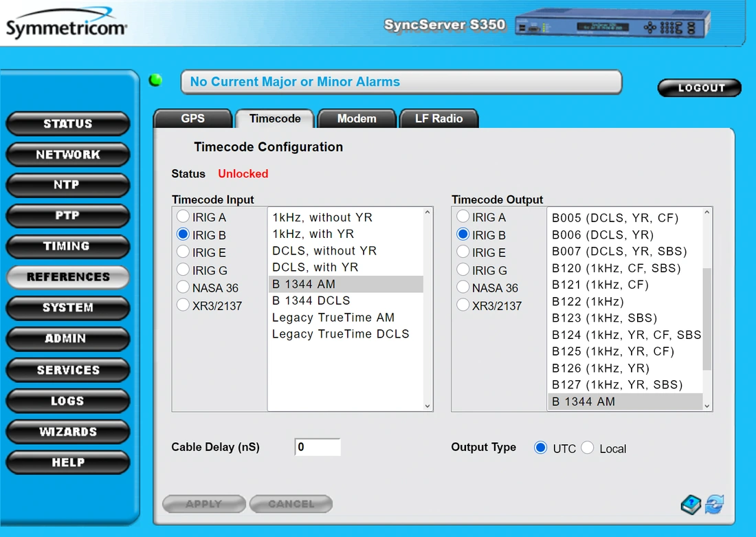Switch to the GPS tab
Viewport: 756px width, 537px height.
click(x=192, y=118)
